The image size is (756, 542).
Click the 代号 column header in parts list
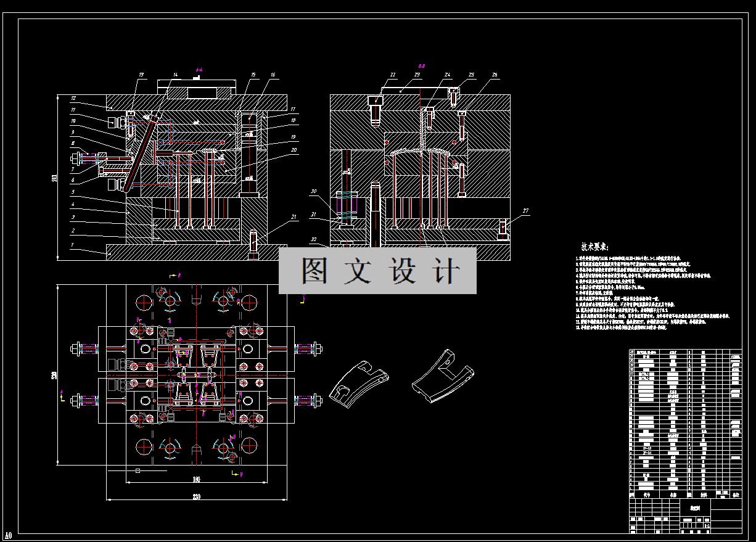tap(647, 495)
